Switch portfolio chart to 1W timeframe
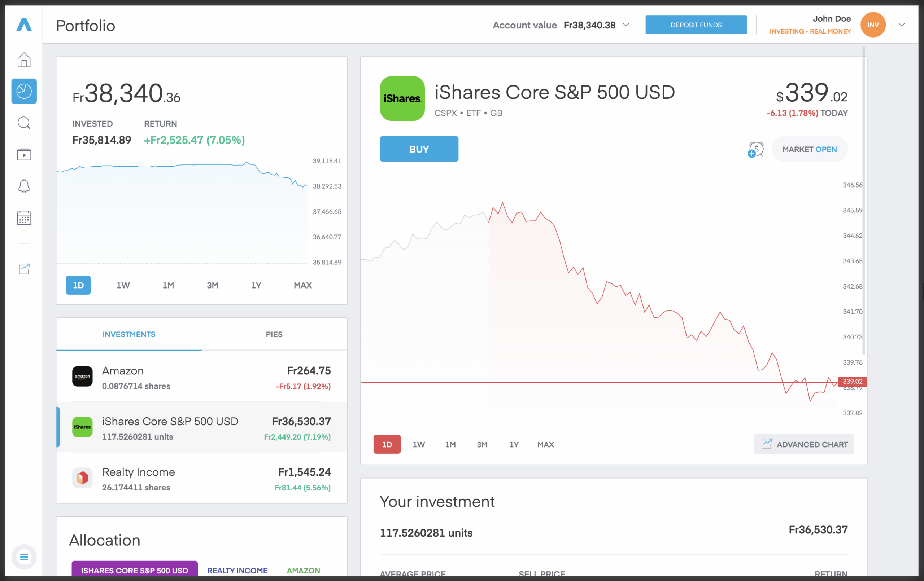Viewport: 924px width, 581px height. click(123, 285)
